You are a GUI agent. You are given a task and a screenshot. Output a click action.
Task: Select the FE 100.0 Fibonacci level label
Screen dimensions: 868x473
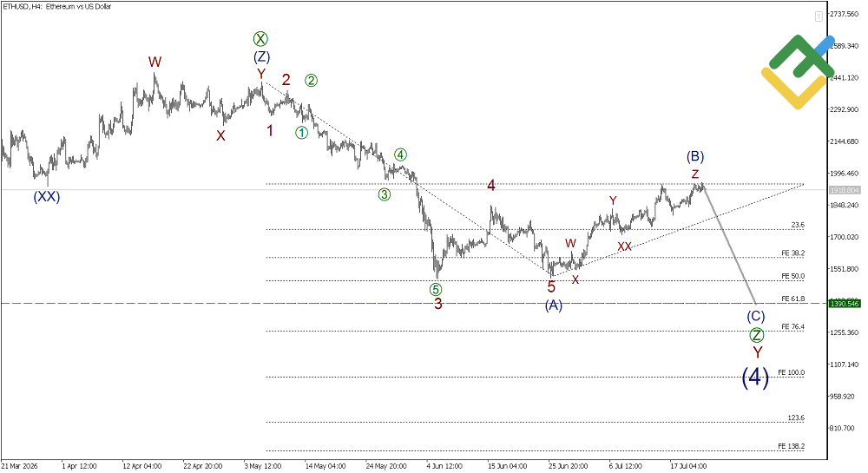(791, 373)
